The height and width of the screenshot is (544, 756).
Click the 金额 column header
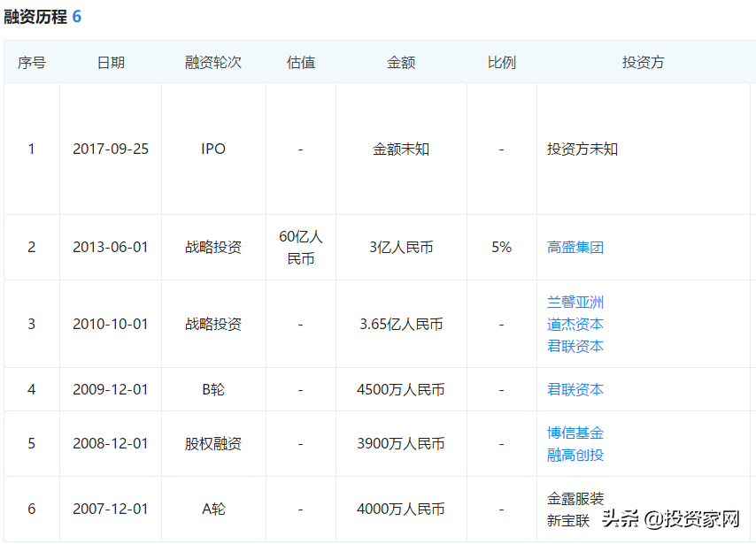coord(401,63)
